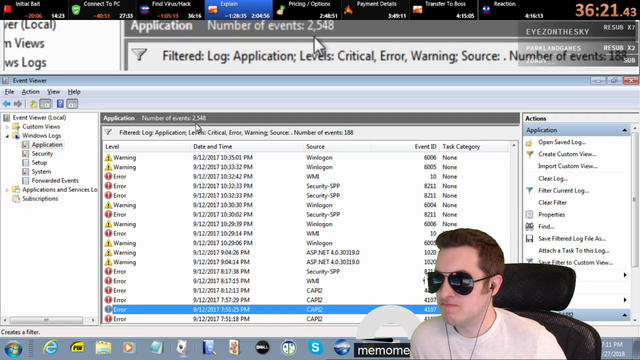Viewport: 640px width, 360px height.
Task: Click the error icon of the 10:32:42 PM event
Action: pyautogui.click(x=108, y=177)
